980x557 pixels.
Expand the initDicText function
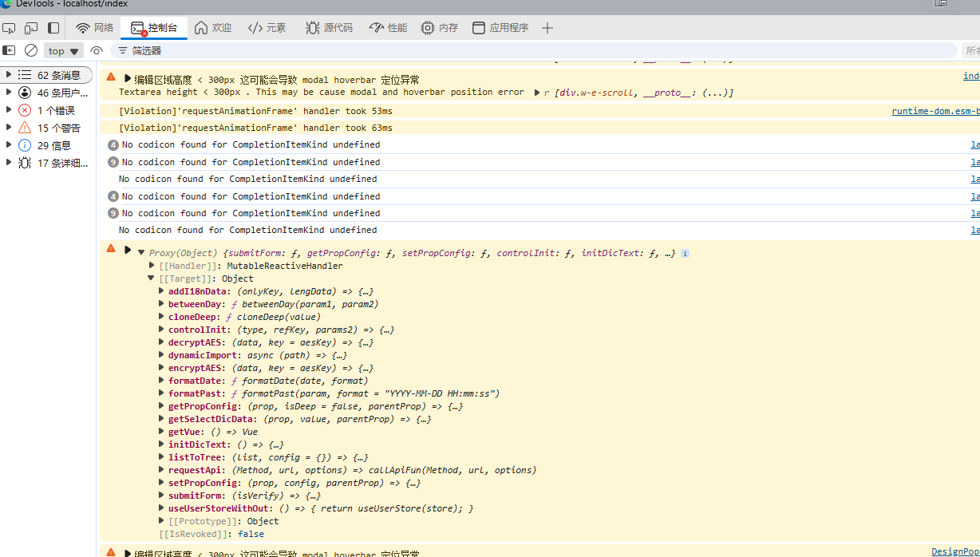click(x=162, y=444)
